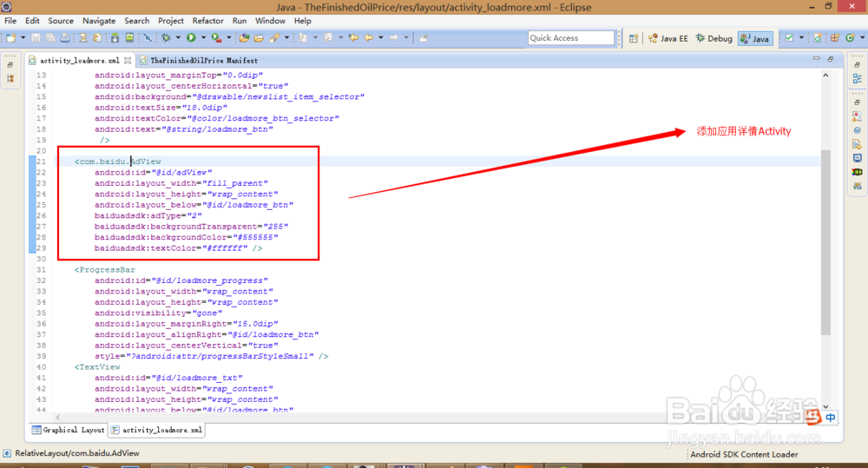Click the Pin Editor toolbar icon

(424, 37)
